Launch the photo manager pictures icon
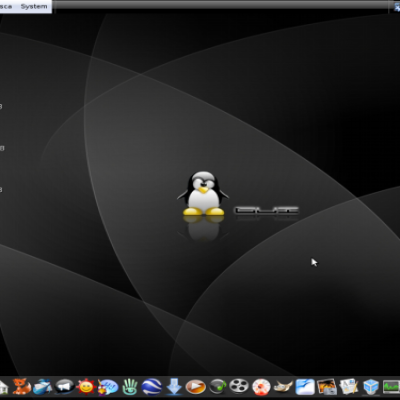400x400 pixels. tap(327, 387)
